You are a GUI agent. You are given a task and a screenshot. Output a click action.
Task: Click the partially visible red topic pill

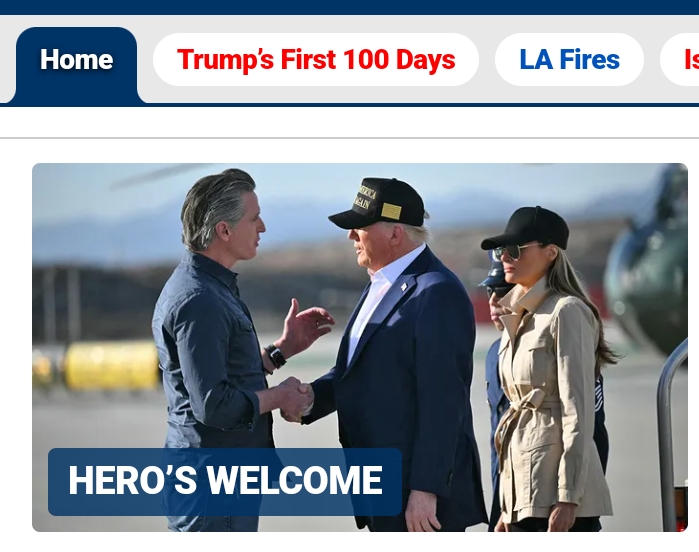tap(680, 59)
